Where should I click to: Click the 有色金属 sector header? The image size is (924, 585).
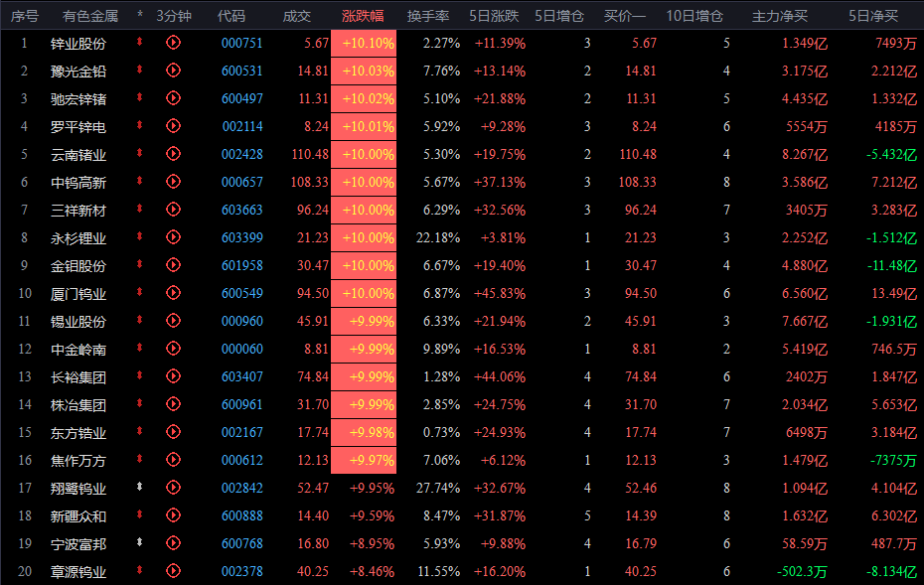(x=90, y=16)
